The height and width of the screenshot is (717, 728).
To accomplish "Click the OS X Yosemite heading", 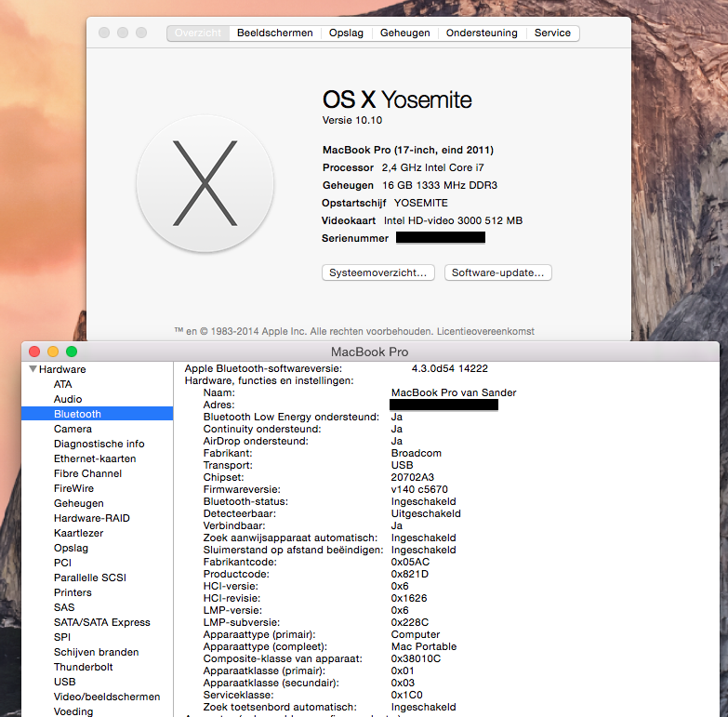I will pyautogui.click(x=397, y=100).
